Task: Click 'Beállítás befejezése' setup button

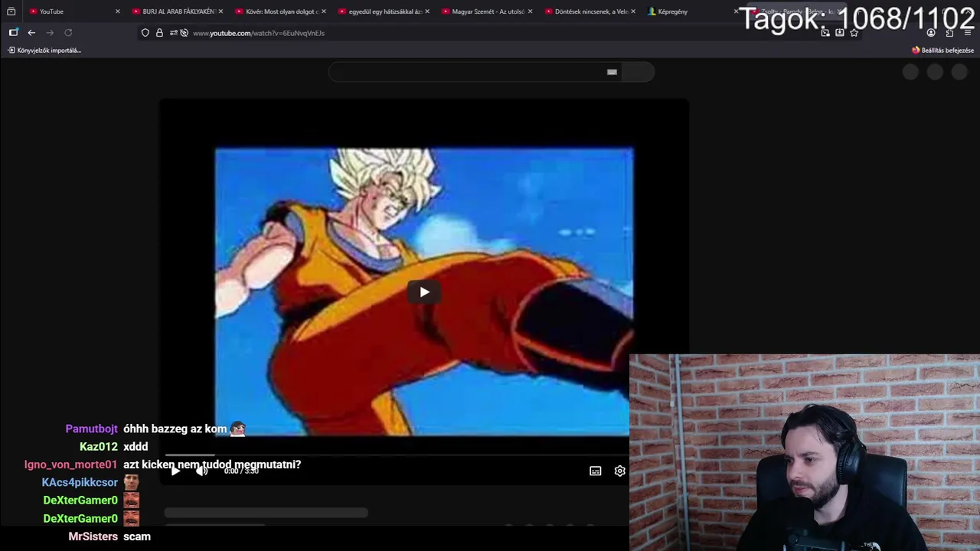Action: pos(942,51)
